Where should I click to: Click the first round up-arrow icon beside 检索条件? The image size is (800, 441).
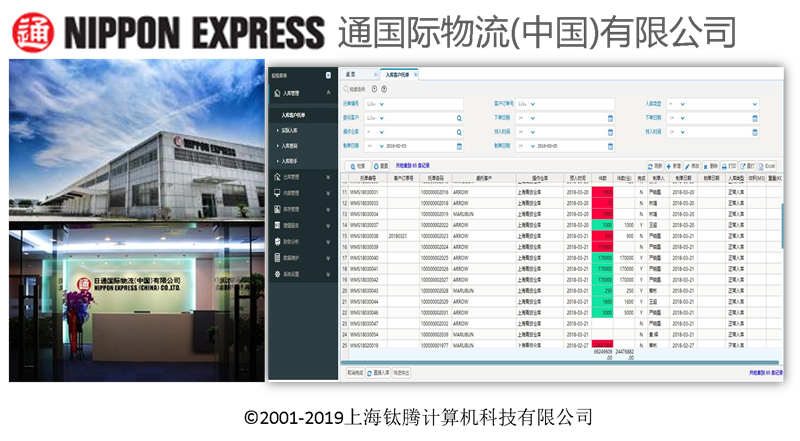[374, 89]
